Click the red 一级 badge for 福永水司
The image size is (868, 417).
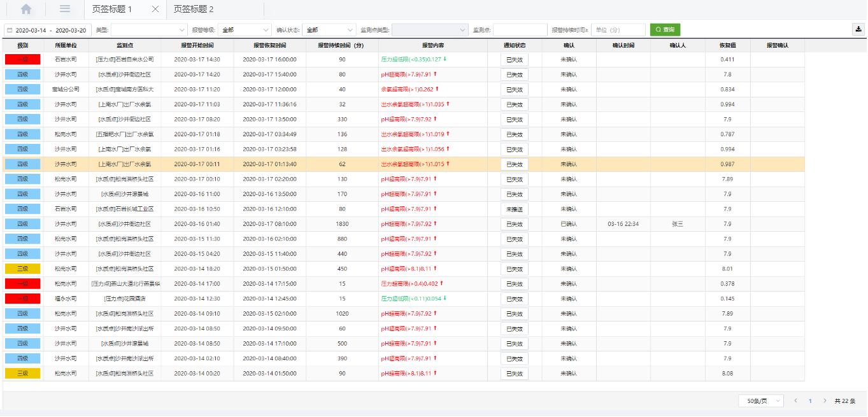(x=22, y=299)
